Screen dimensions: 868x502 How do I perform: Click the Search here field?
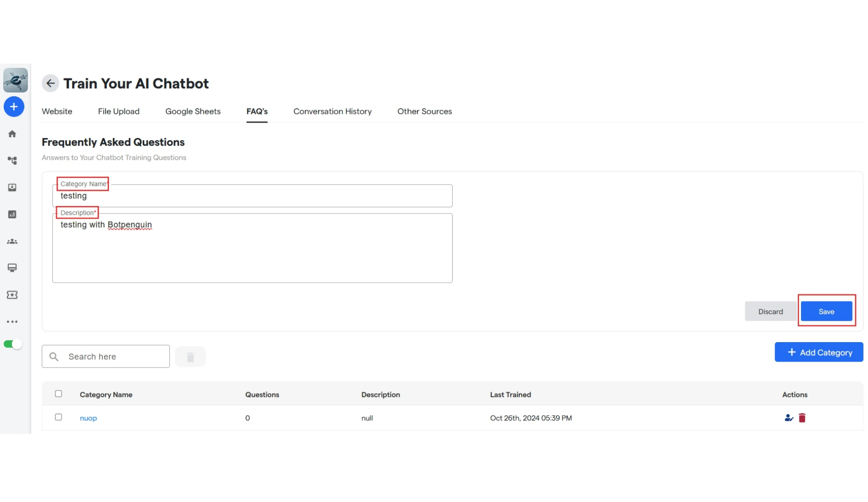(x=106, y=357)
